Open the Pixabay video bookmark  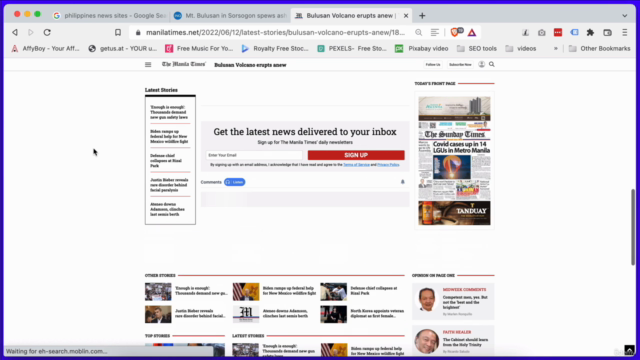click(422, 48)
